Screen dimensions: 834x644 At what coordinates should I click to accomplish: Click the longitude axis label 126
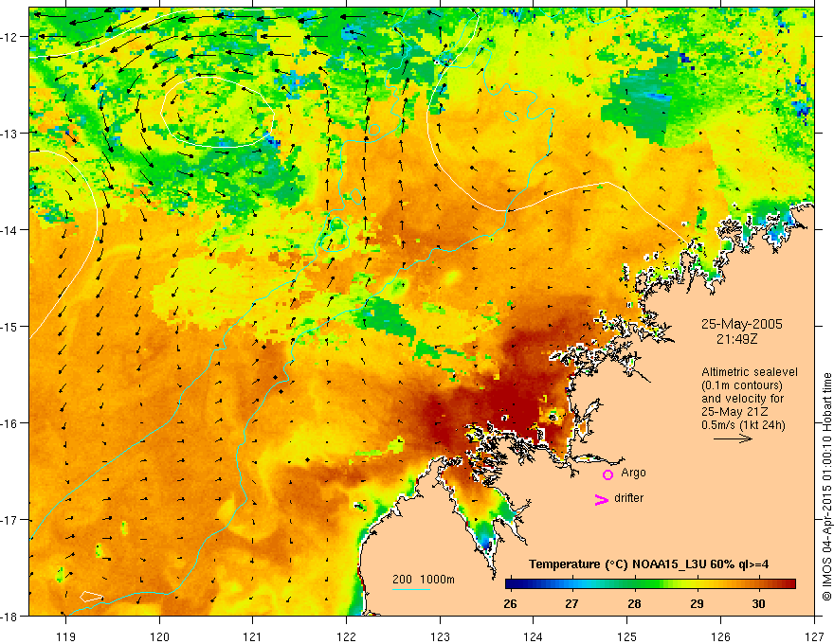720,636
